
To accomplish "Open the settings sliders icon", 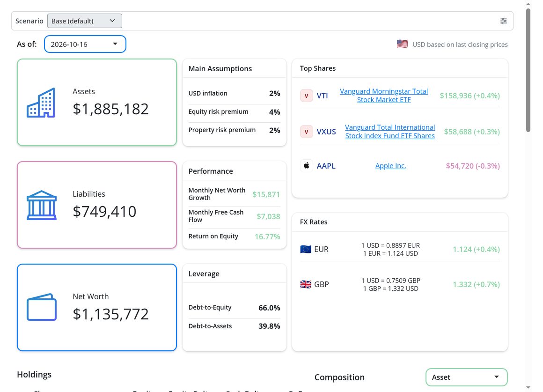I will tap(504, 21).
